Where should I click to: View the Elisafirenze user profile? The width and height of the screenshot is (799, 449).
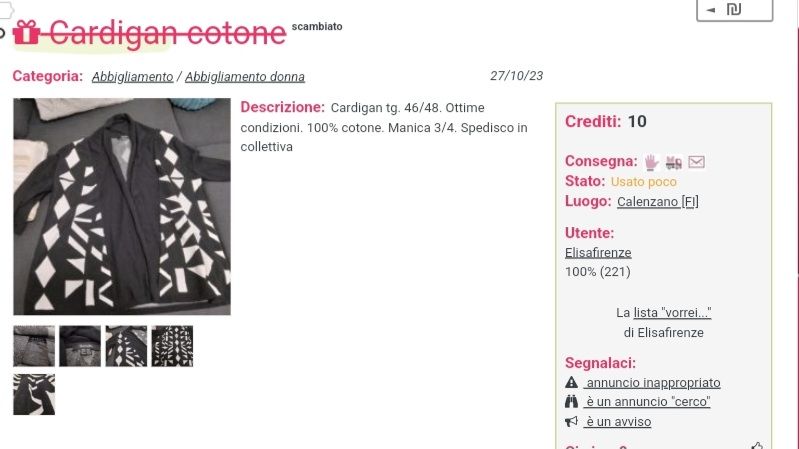click(x=598, y=253)
